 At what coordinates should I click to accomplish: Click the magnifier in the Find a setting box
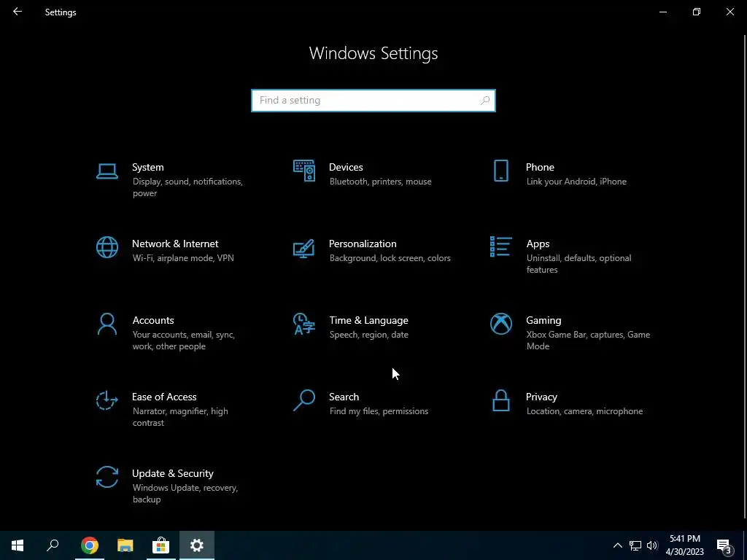pyautogui.click(x=485, y=101)
